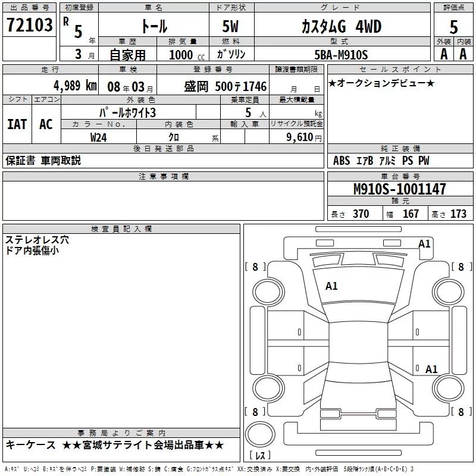476x476 pixels.
Task: Click the air conditioner value AC
Action: pyautogui.click(x=46, y=124)
